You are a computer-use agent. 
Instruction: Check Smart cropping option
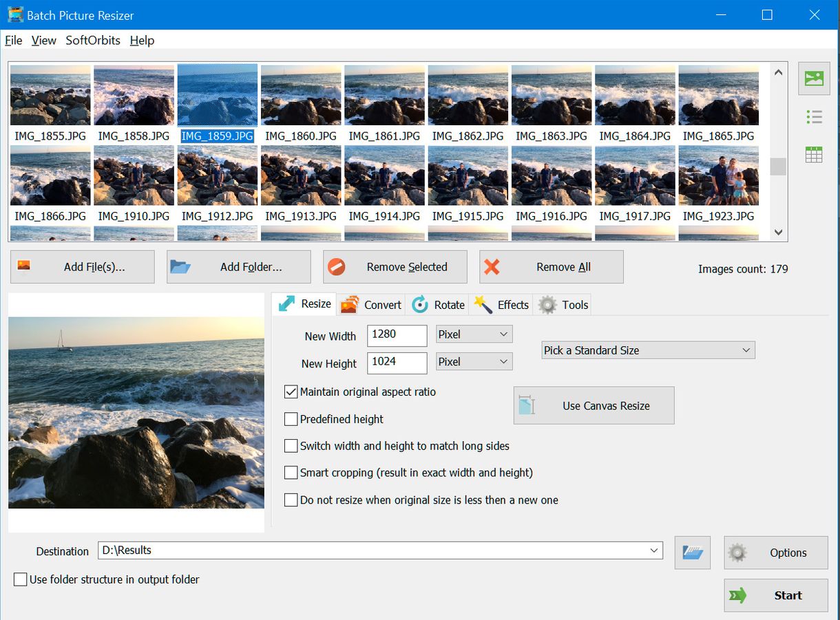tap(291, 473)
